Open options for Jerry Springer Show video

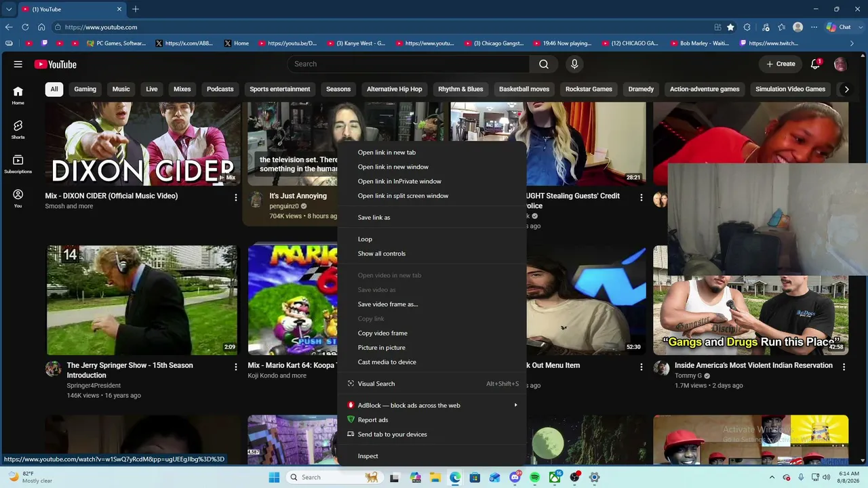coord(236,367)
